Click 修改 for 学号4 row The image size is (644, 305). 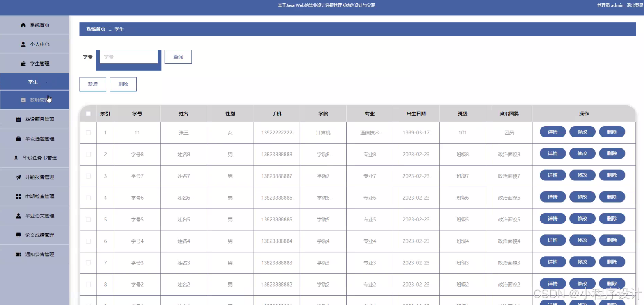click(582, 241)
